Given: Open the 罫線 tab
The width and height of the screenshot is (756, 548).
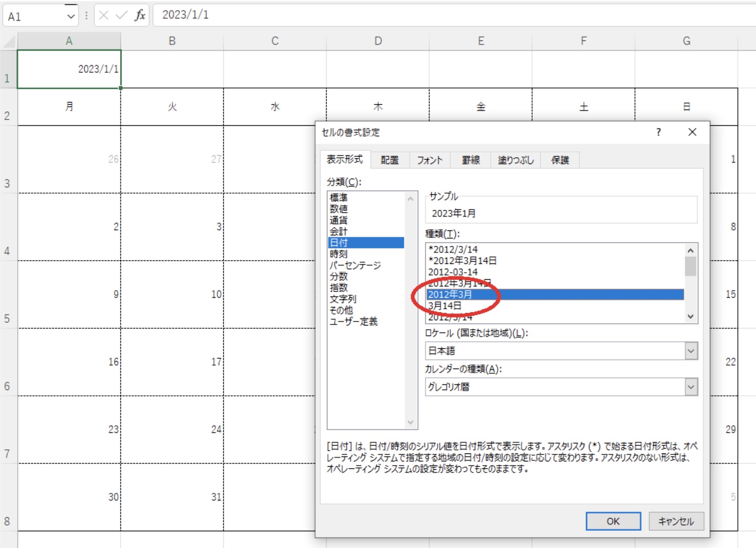Looking at the screenshot, I should click(x=471, y=160).
